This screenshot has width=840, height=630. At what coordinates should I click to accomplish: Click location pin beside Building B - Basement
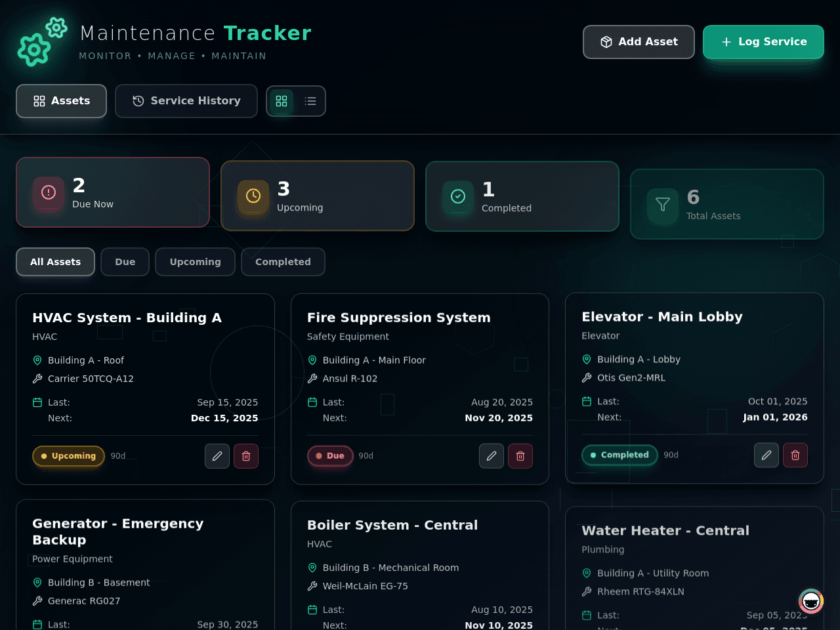point(37,583)
